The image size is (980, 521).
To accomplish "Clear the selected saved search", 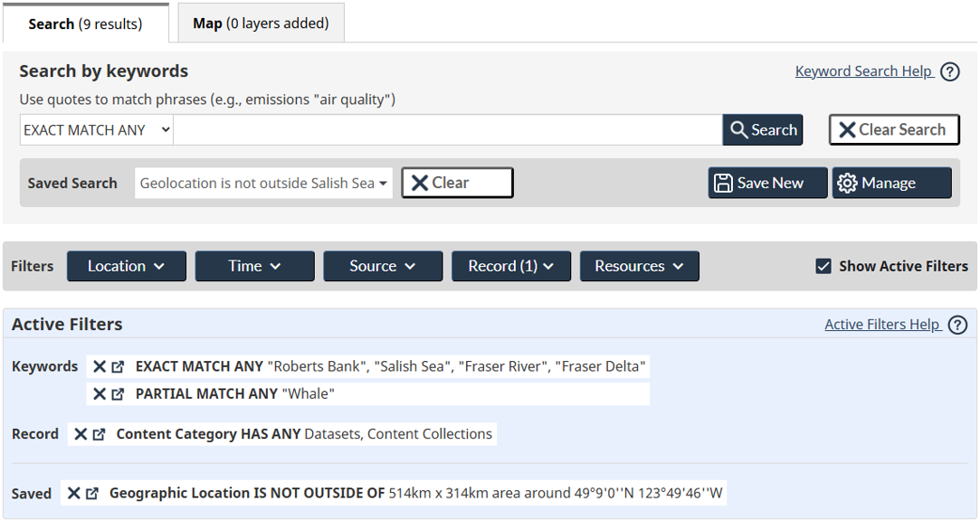I will (x=456, y=183).
